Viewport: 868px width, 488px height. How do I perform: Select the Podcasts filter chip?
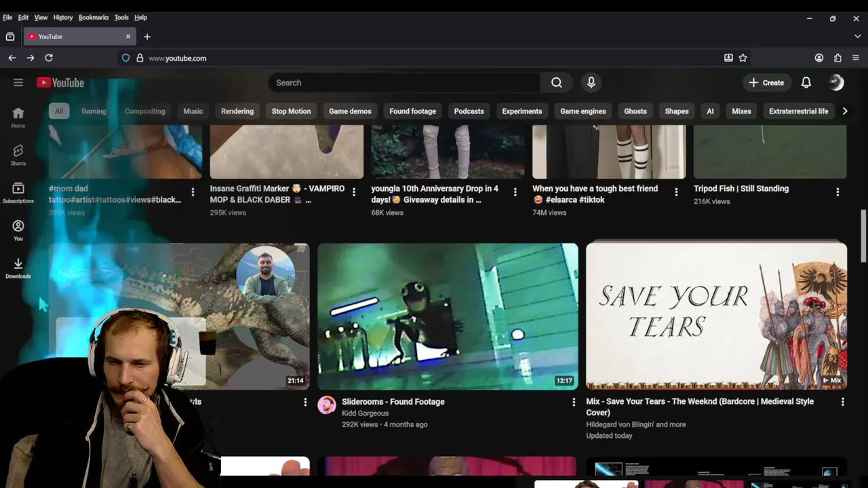coord(469,111)
